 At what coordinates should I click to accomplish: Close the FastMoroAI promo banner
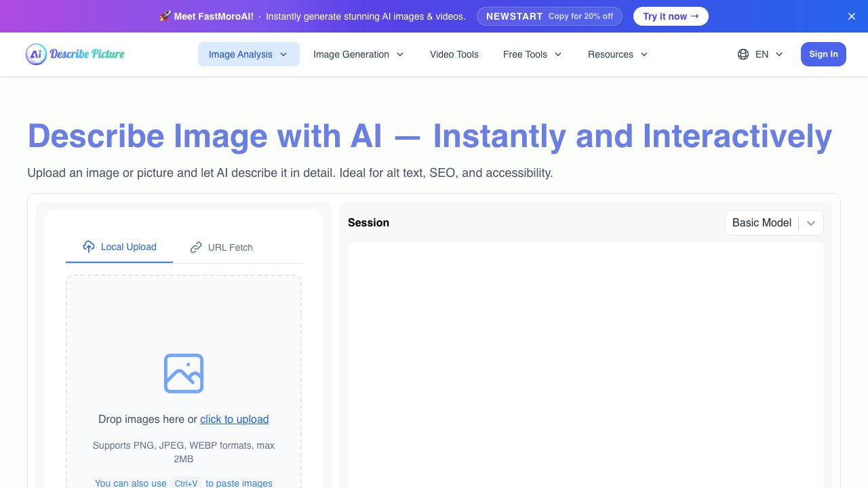[852, 16]
